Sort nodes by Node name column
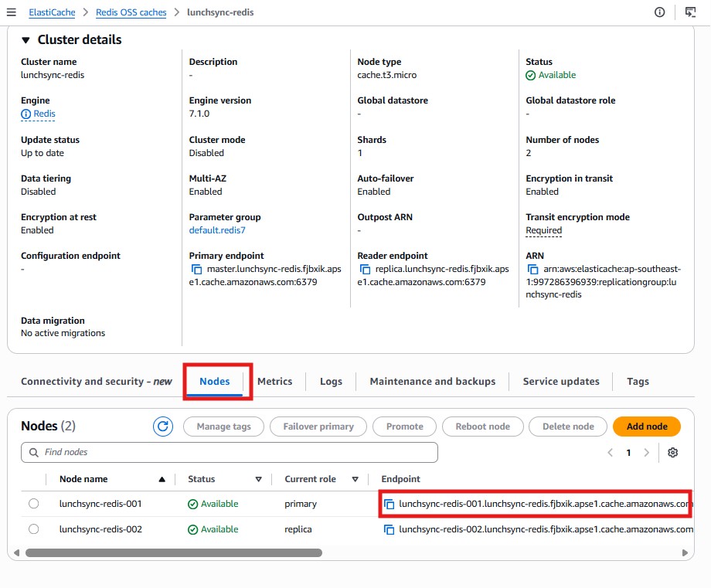711x588 pixels. click(x=162, y=479)
